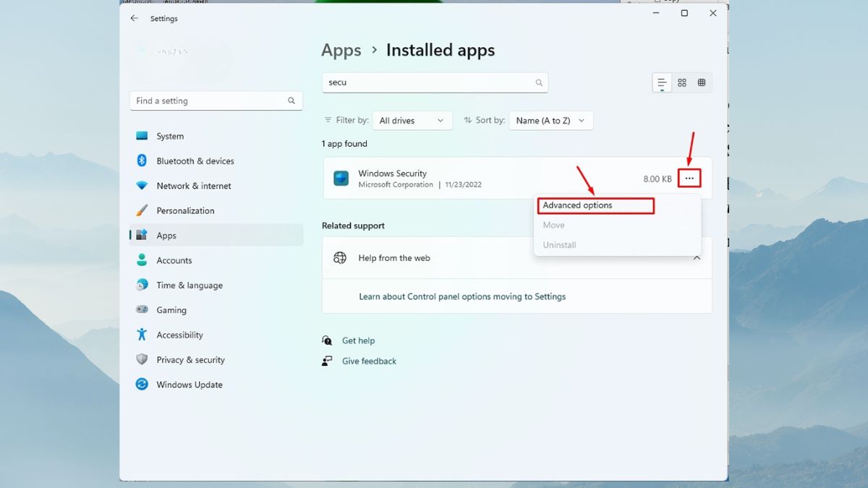Viewport: 868px width, 488px height.
Task: Click the Get help link
Action: tap(358, 341)
